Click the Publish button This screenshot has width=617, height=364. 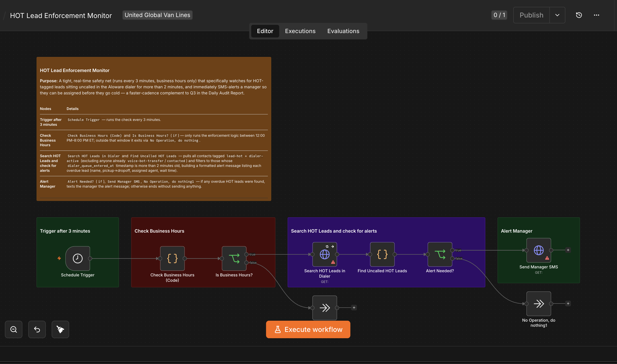531,15
